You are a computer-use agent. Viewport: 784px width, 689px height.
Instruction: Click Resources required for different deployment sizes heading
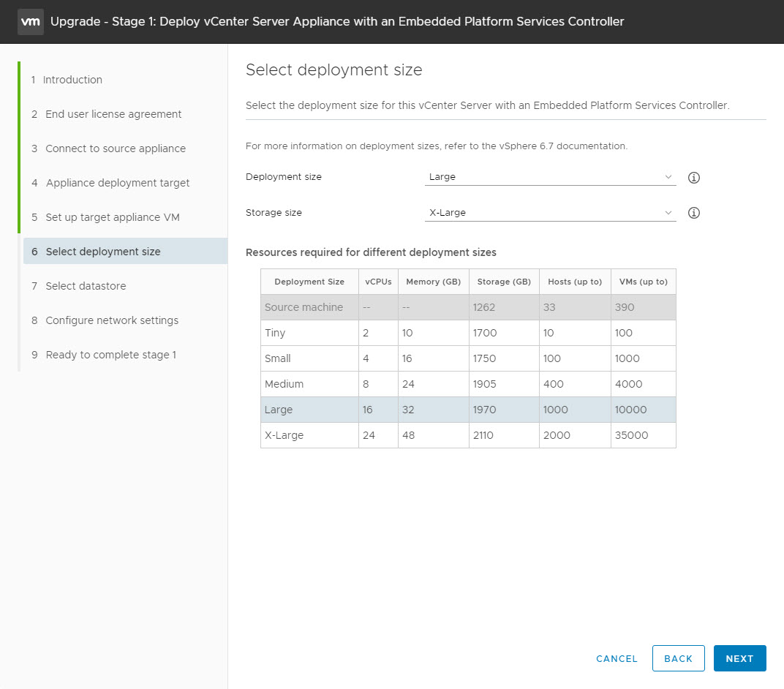click(x=371, y=252)
